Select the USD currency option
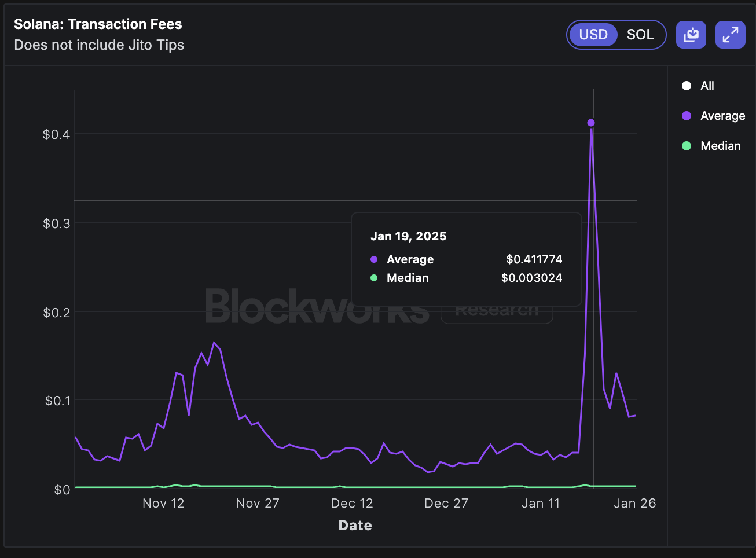 tap(593, 35)
